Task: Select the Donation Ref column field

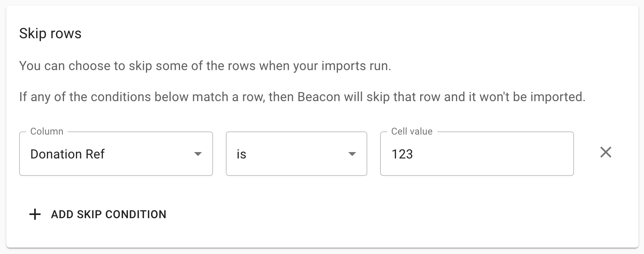Action: coord(116,154)
